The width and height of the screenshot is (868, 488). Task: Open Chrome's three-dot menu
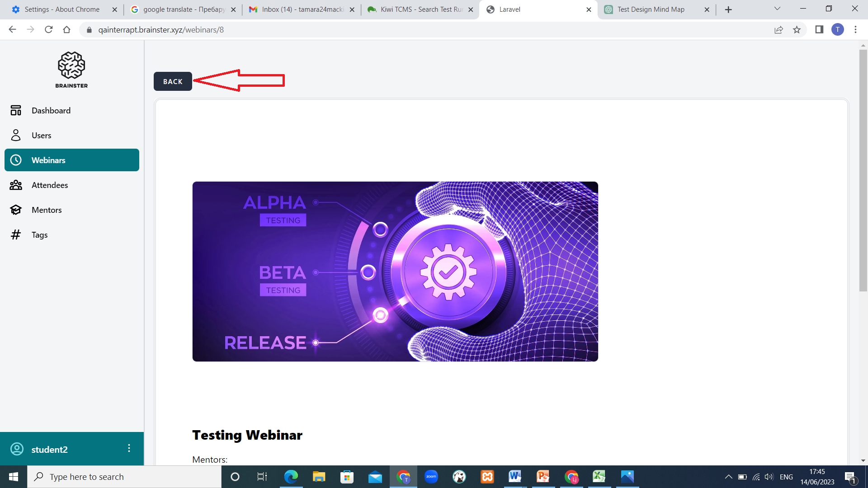[x=855, y=30]
